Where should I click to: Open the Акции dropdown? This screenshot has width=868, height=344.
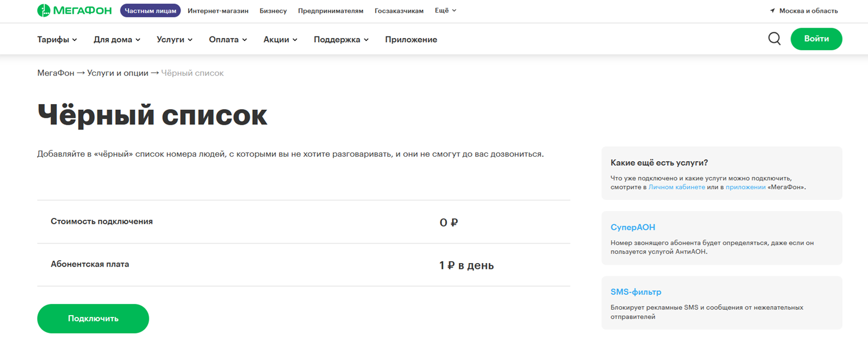coord(280,39)
